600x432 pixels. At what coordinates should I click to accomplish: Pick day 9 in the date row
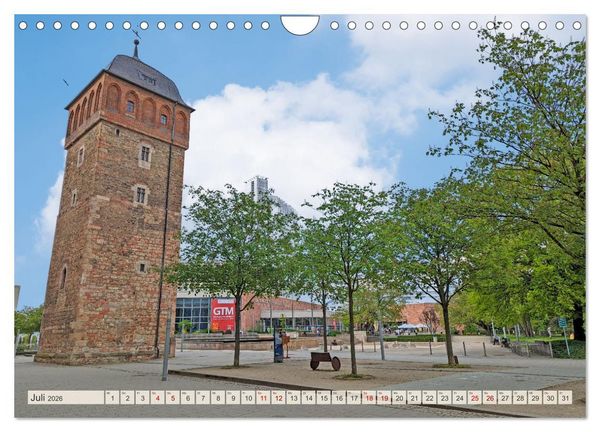click(233, 397)
